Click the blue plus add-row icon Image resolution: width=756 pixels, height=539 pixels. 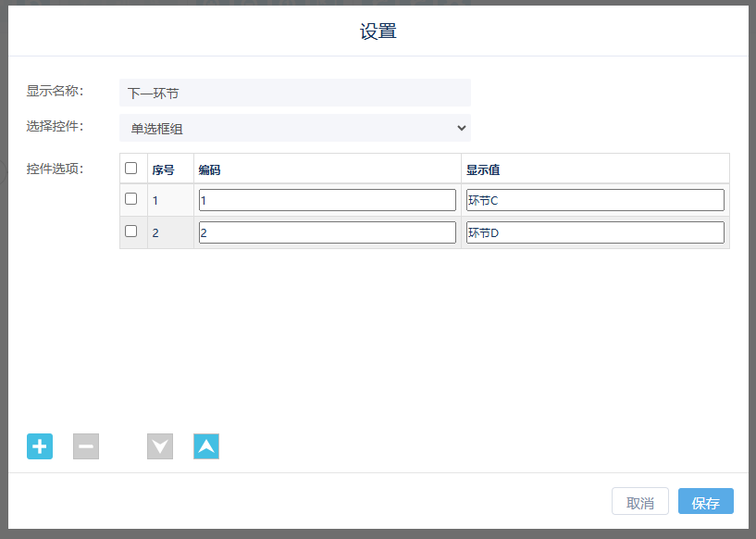tap(40, 446)
